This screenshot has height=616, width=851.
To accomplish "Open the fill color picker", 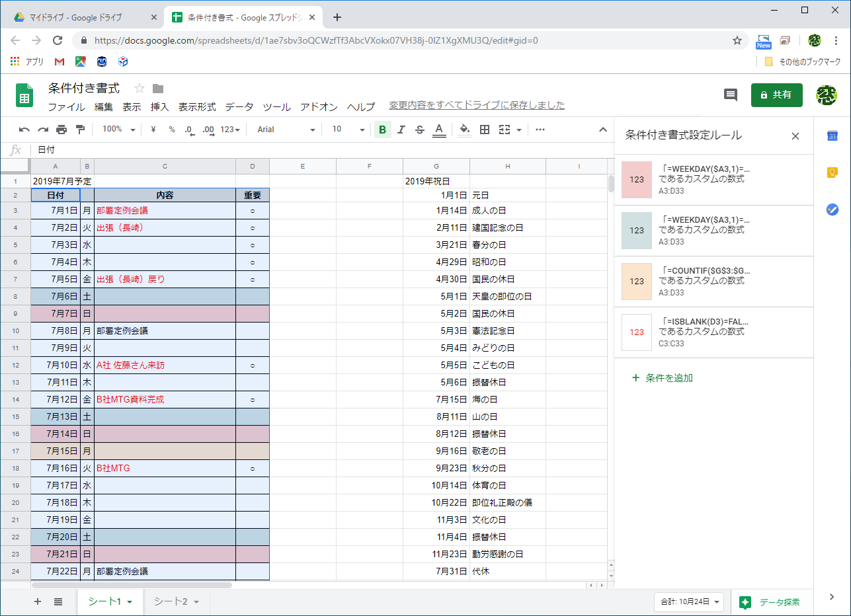I will coord(465,130).
